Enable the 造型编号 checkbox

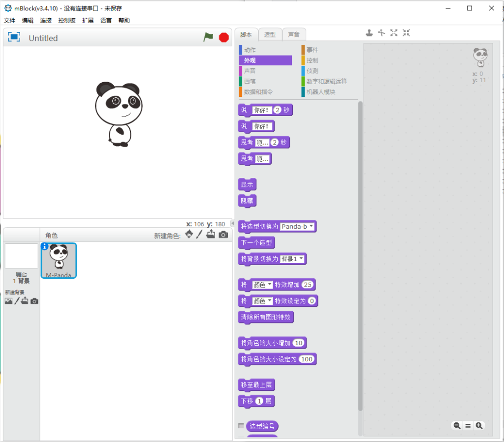click(x=241, y=426)
